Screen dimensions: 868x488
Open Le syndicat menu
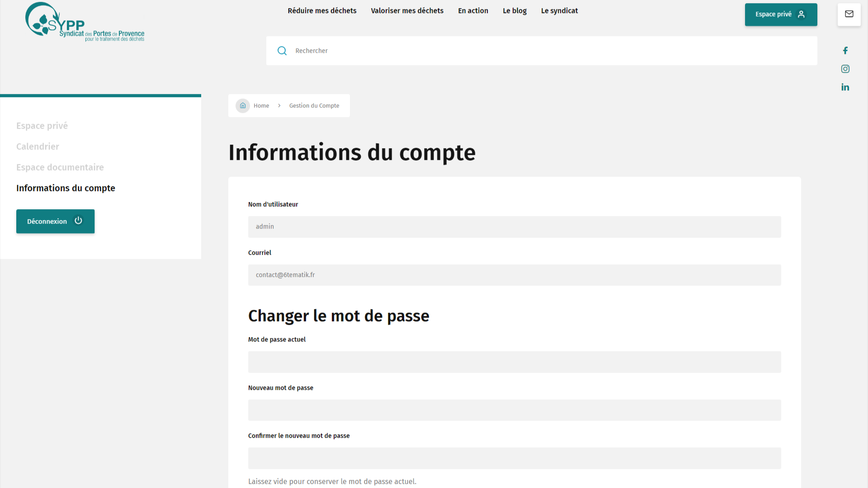559,11
